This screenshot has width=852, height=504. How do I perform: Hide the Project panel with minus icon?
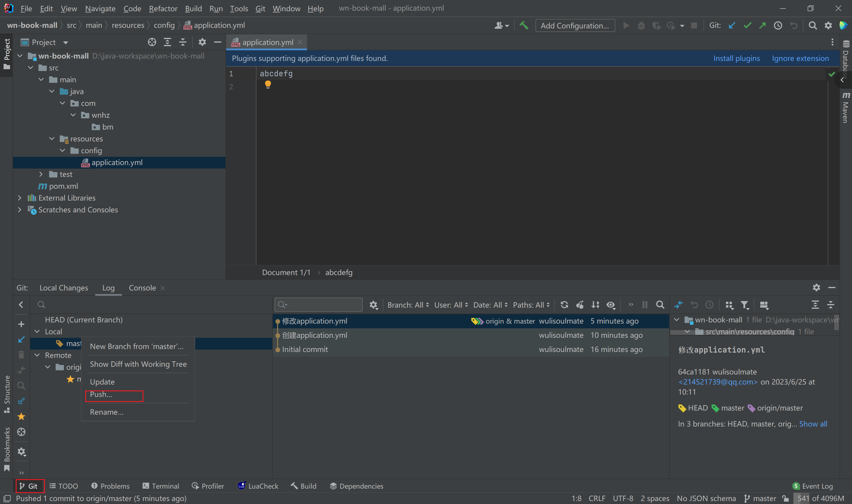tap(218, 42)
